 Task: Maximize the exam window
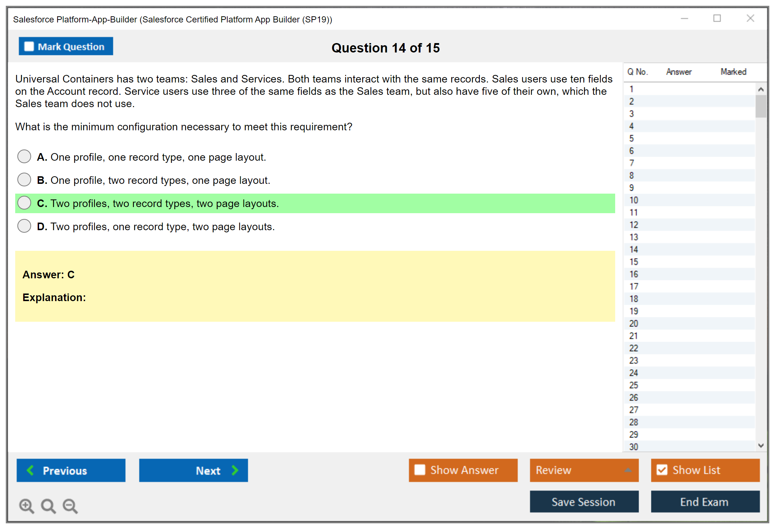[717, 18]
